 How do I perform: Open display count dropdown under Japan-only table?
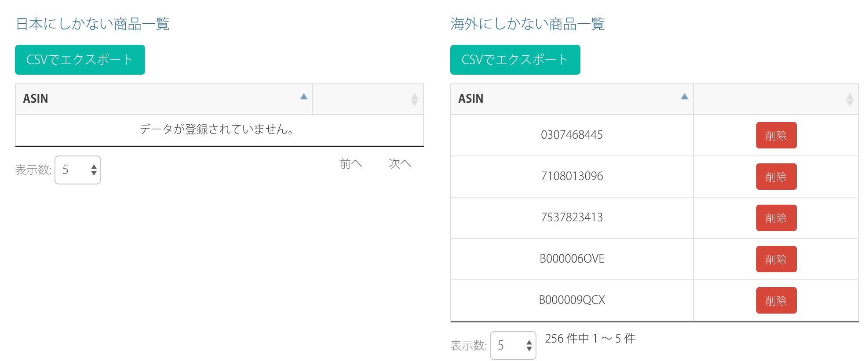click(x=78, y=170)
